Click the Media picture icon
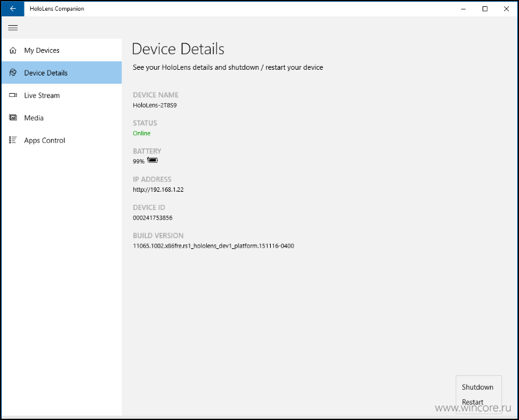Viewport: 519px width, 420px height. point(13,118)
